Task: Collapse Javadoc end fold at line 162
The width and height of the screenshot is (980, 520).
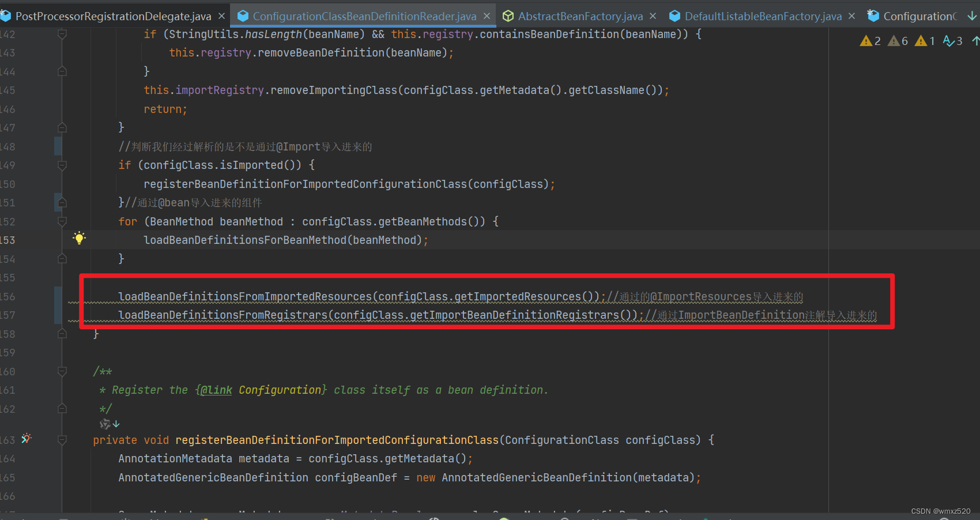Action: point(62,409)
